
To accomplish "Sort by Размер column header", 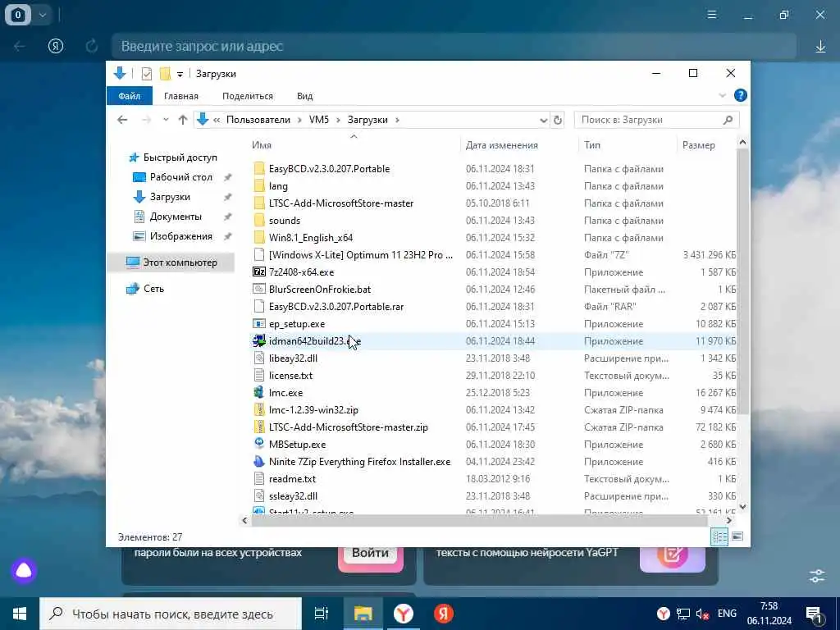I will point(699,145).
